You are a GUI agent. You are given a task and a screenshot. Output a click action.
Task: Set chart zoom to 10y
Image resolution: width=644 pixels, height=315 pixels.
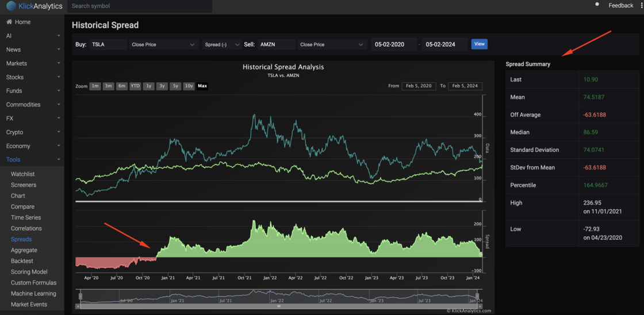(x=189, y=86)
